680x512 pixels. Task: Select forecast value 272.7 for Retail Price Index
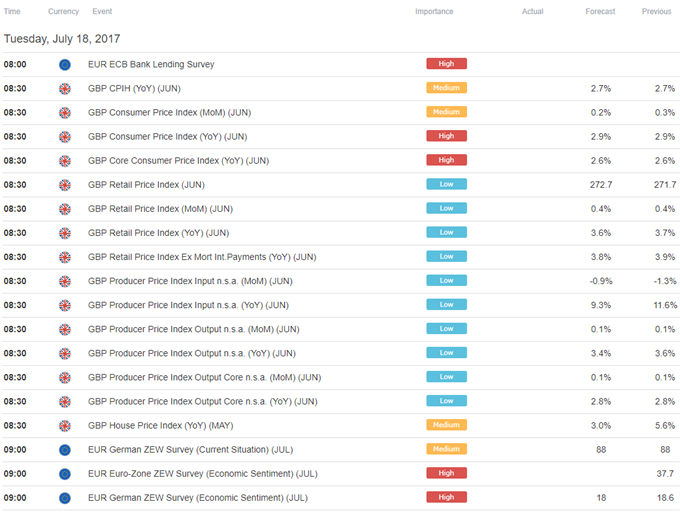pyautogui.click(x=601, y=185)
